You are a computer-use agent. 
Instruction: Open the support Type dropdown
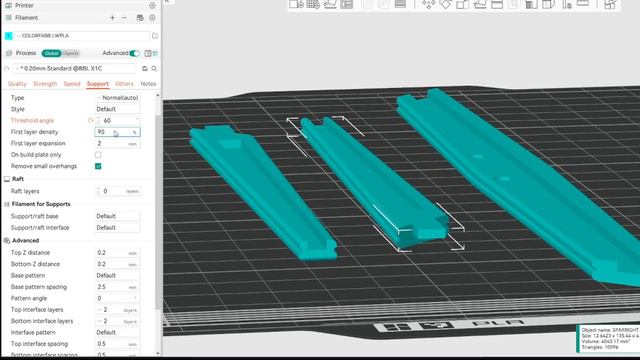pos(118,98)
